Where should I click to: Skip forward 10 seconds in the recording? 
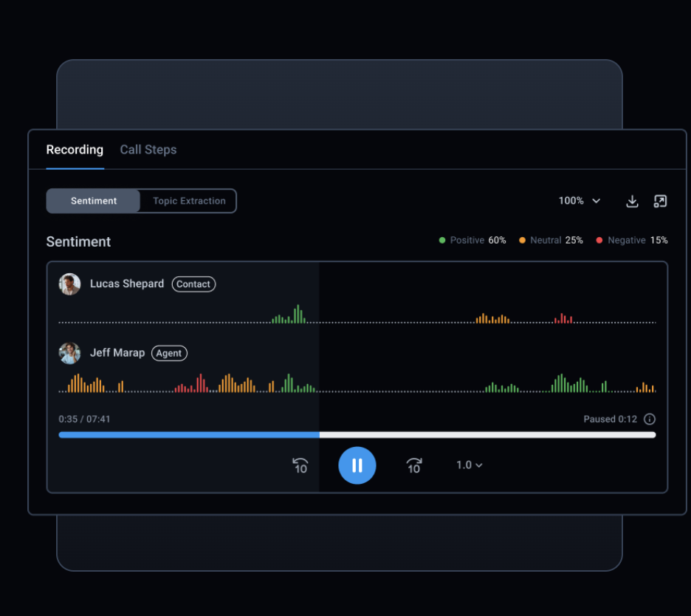413,465
